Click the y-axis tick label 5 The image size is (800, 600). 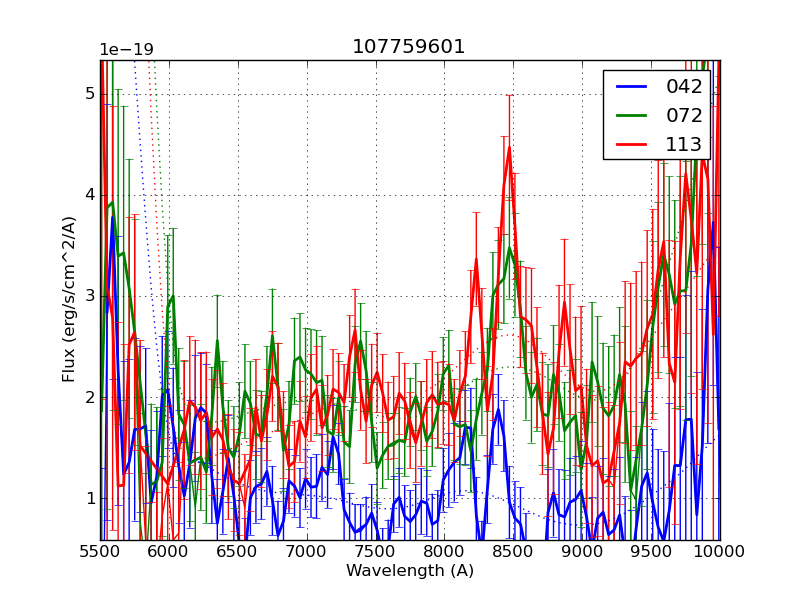click(89, 94)
